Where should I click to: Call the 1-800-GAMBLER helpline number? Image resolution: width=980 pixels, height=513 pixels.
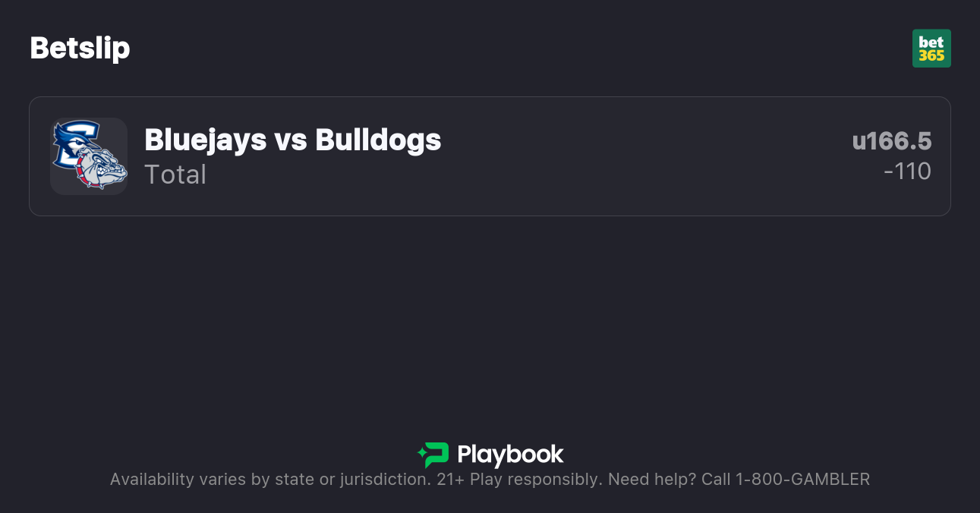(802, 480)
